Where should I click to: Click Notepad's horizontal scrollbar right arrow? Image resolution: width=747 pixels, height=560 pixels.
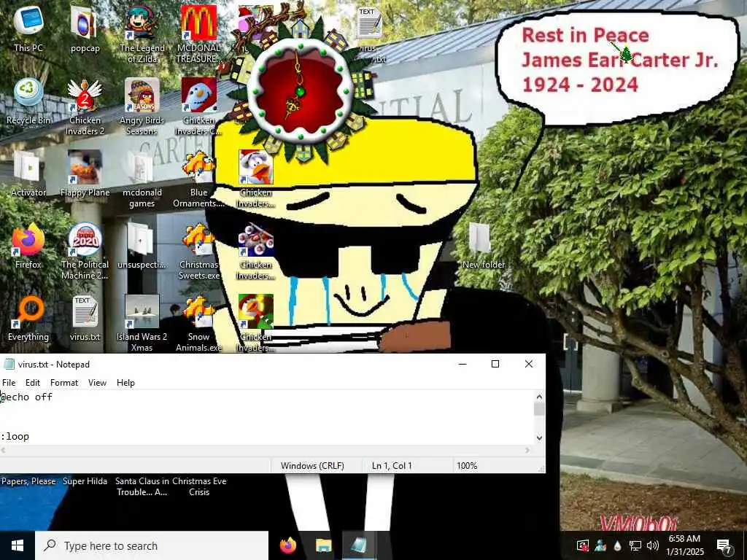pyautogui.click(x=527, y=450)
